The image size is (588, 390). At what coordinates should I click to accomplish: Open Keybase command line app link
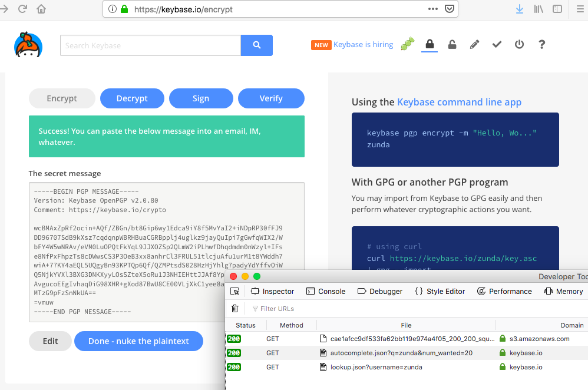(x=459, y=102)
